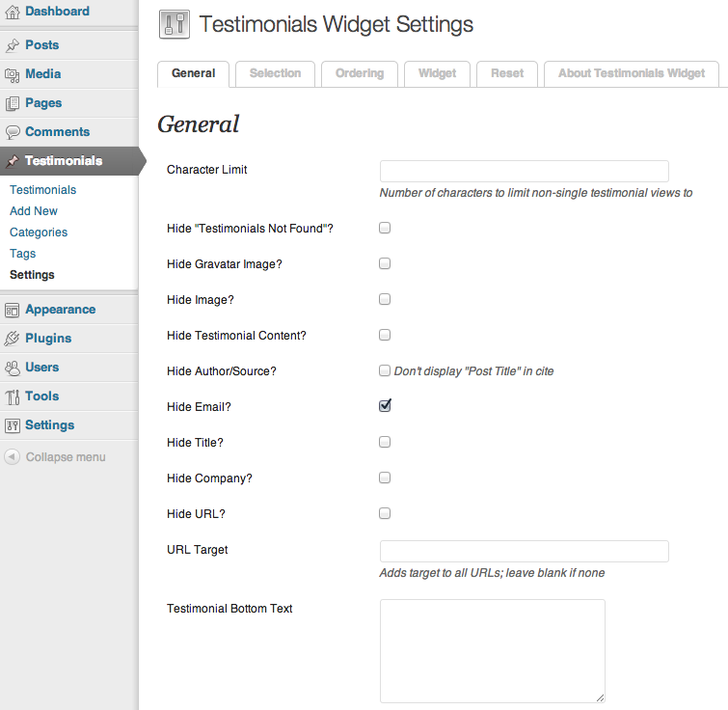Click the Media icon in sidebar

(13, 74)
